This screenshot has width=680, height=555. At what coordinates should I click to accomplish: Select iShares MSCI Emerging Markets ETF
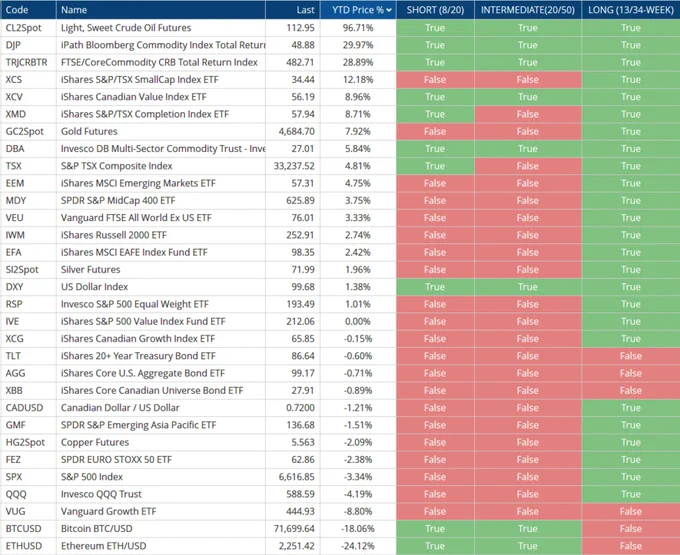(x=138, y=183)
